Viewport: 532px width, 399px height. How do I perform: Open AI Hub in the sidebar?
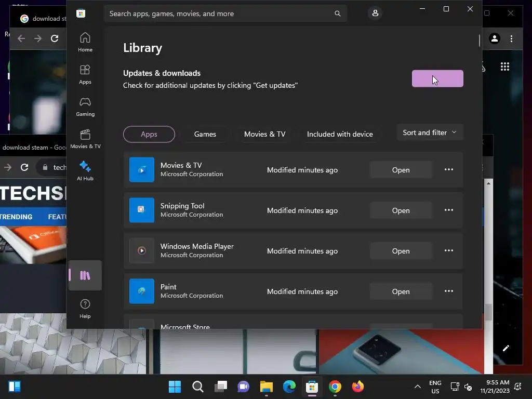point(85,171)
